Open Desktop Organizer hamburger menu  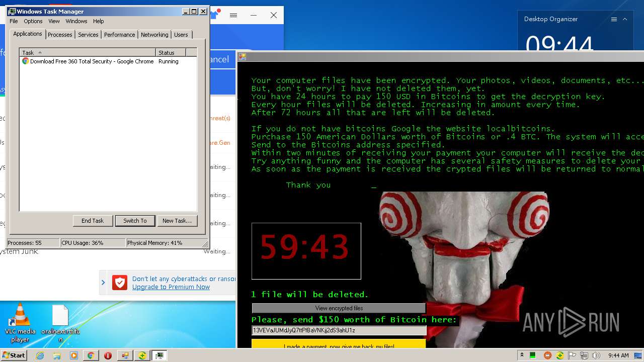(614, 19)
